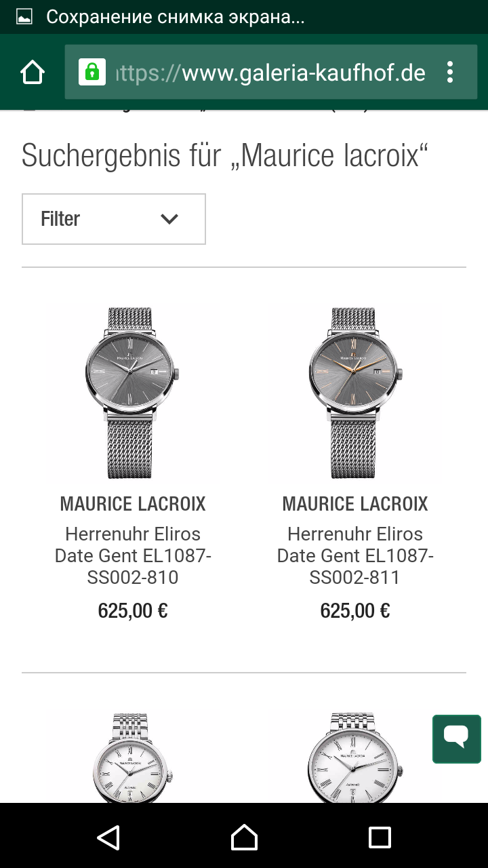Open the EL1087-SS002-810 watch image
Screen dimensions: 488x868
(133, 393)
